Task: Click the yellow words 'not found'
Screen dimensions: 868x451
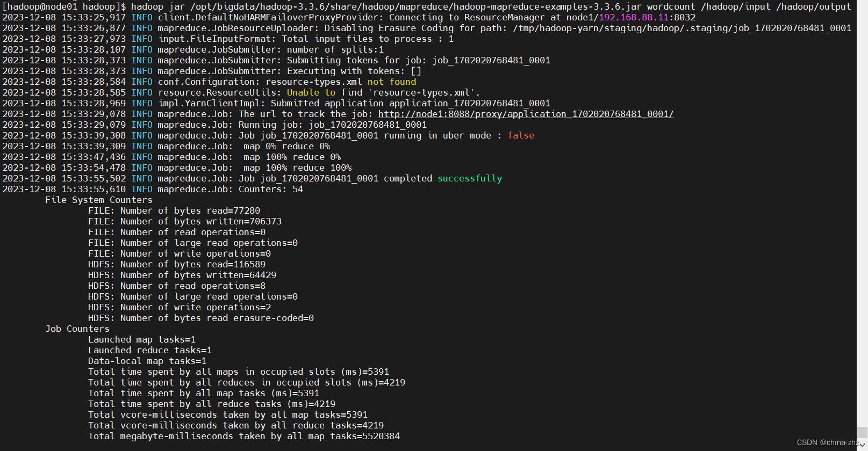Action: coord(392,82)
